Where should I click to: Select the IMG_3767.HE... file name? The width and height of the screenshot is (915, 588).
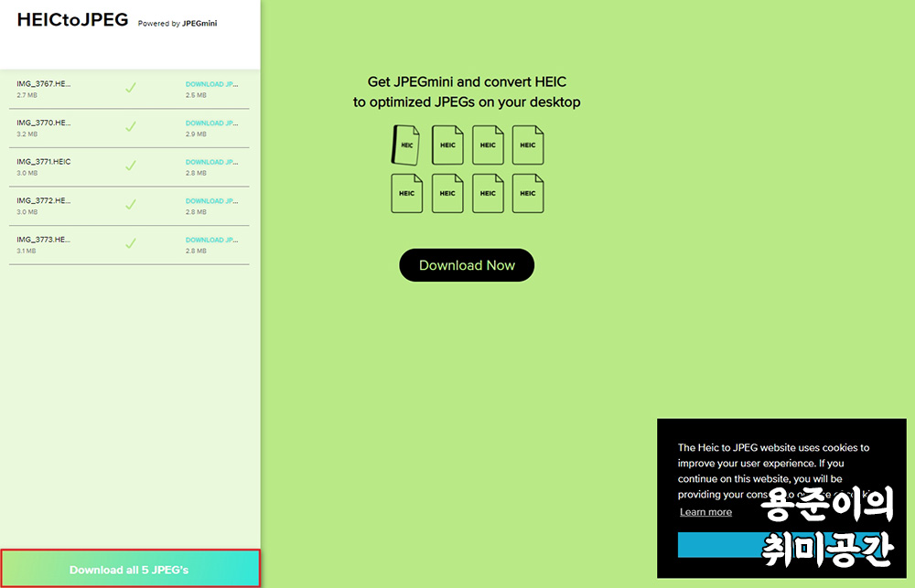pos(44,84)
